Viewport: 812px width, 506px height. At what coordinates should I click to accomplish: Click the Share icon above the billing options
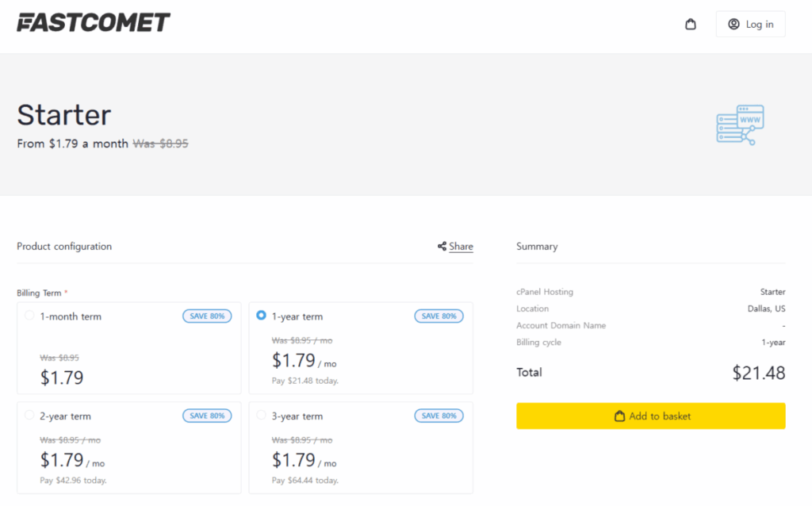click(442, 246)
